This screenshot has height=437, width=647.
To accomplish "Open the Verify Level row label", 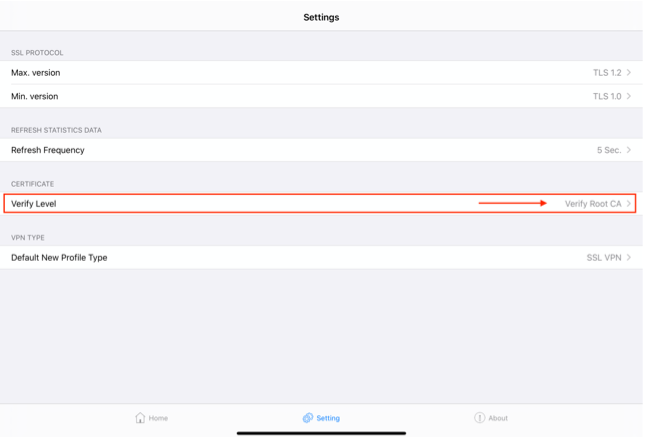I will [x=34, y=204].
